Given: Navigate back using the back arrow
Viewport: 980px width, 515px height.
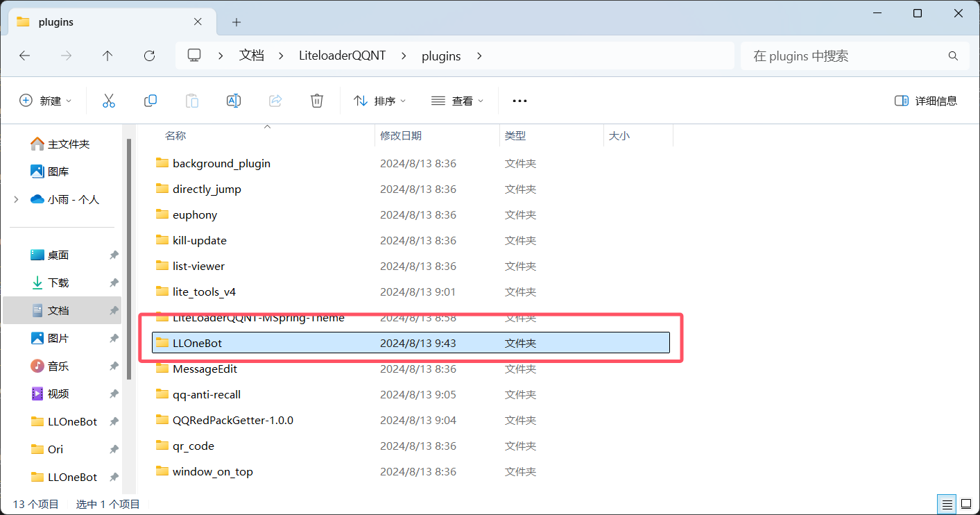Looking at the screenshot, I should tap(25, 56).
